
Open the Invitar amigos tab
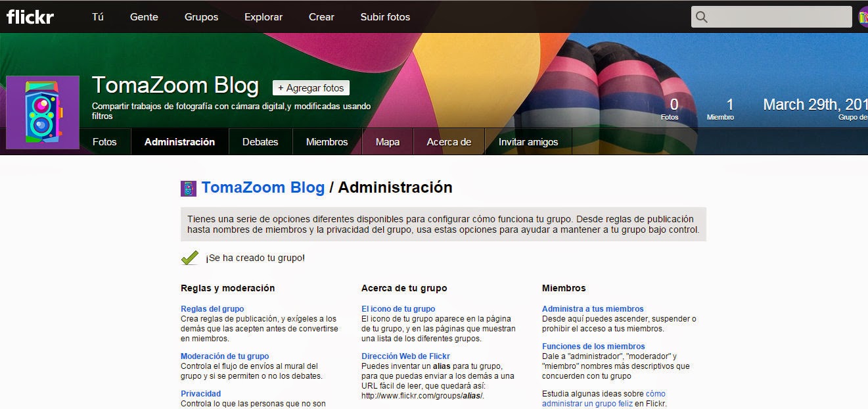coord(528,141)
